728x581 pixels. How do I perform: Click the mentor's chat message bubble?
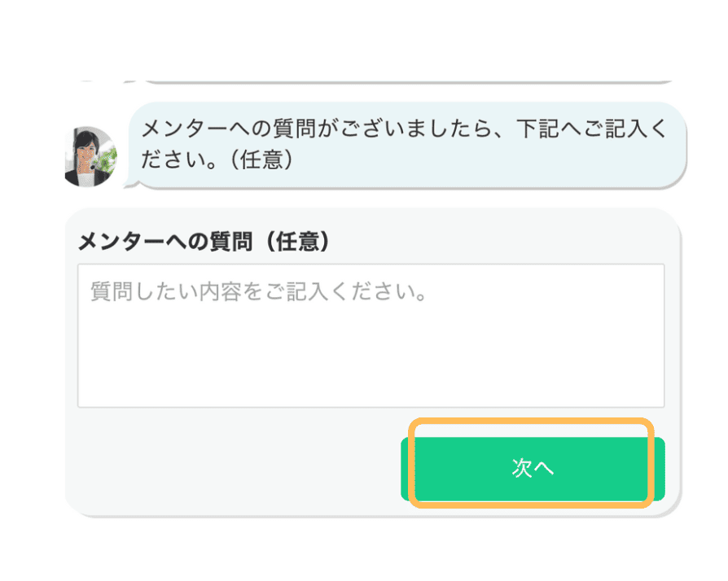tap(407, 145)
